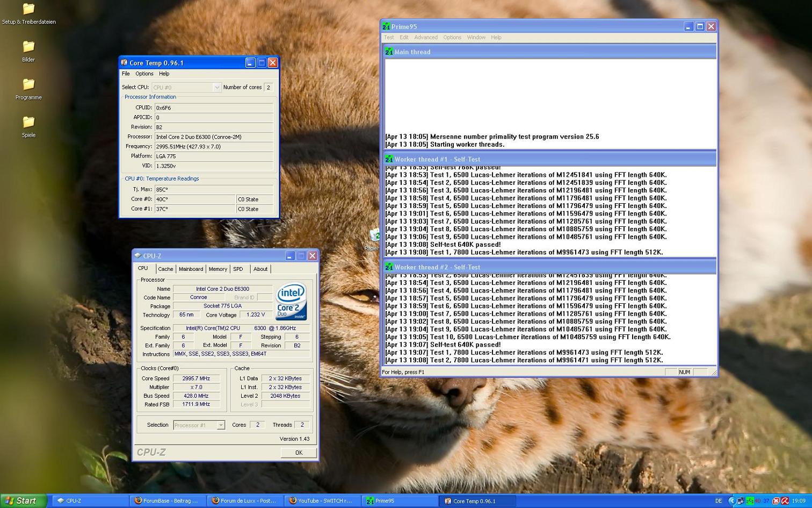Screen dimensions: 812x508
Task: Click the Level 2 cache 2048 KBytes value
Action: coord(285,396)
